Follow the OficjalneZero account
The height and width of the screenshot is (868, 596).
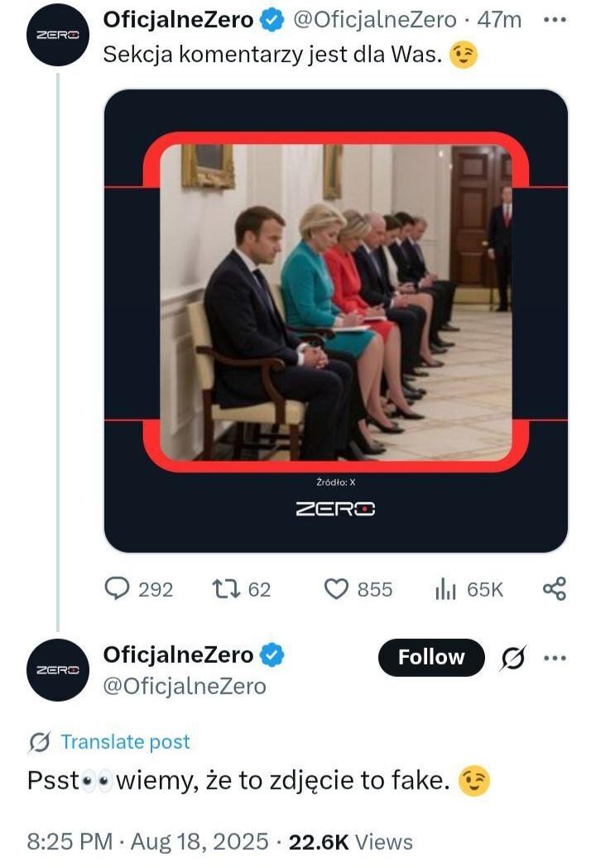(x=430, y=658)
